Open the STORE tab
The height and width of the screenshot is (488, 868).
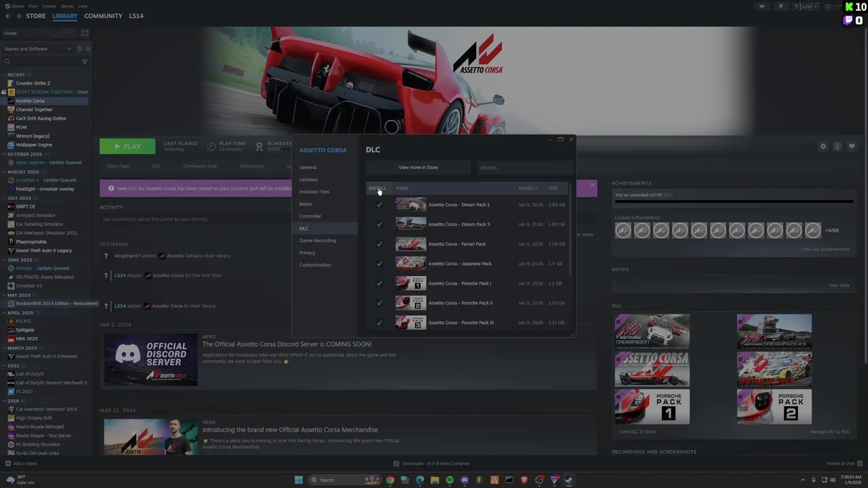click(36, 16)
